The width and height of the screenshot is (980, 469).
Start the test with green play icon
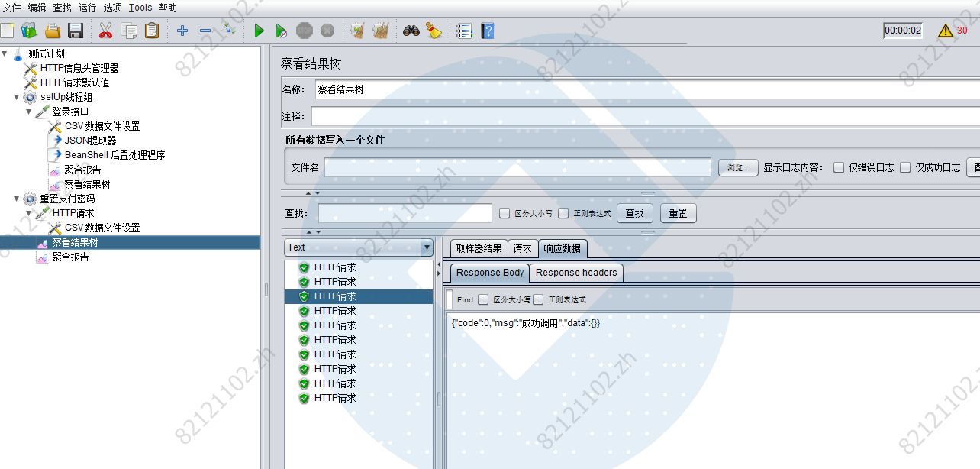click(260, 31)
